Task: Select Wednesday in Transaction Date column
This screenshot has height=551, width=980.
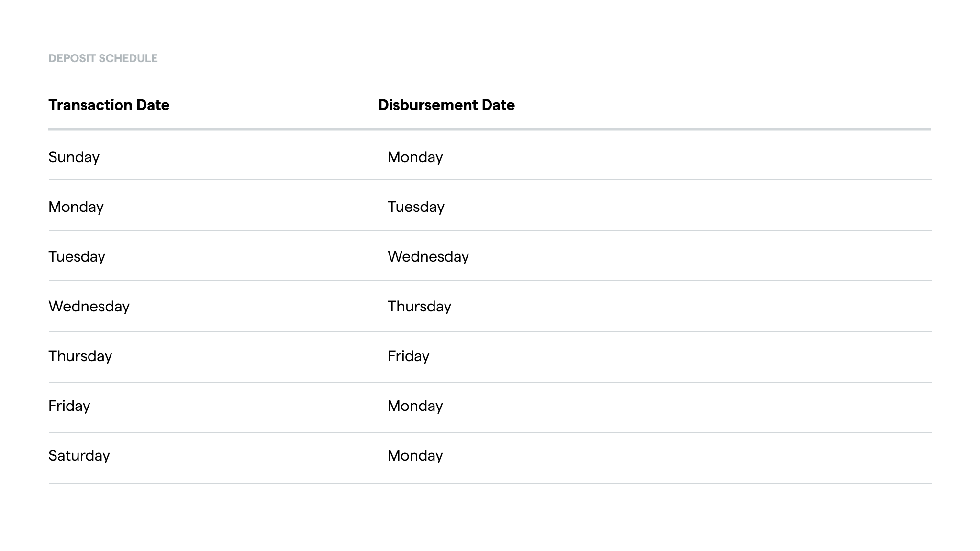Action: tap(89, 307)
